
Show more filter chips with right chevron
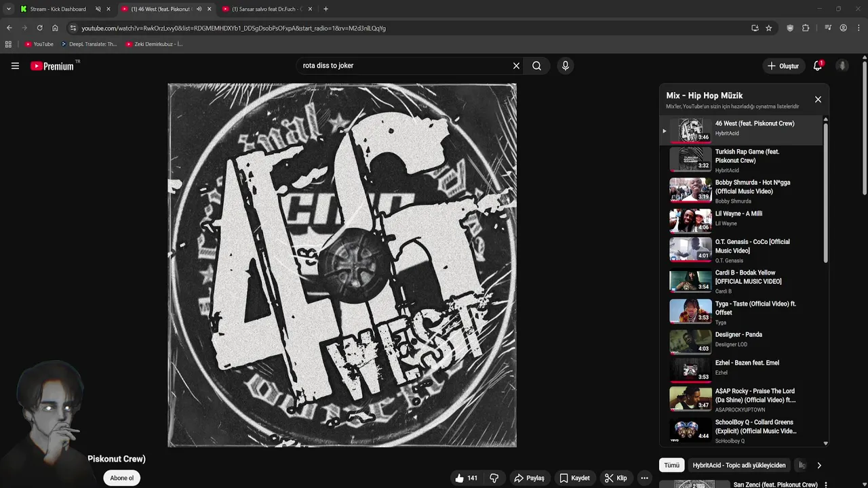click(x=818, y=465)
